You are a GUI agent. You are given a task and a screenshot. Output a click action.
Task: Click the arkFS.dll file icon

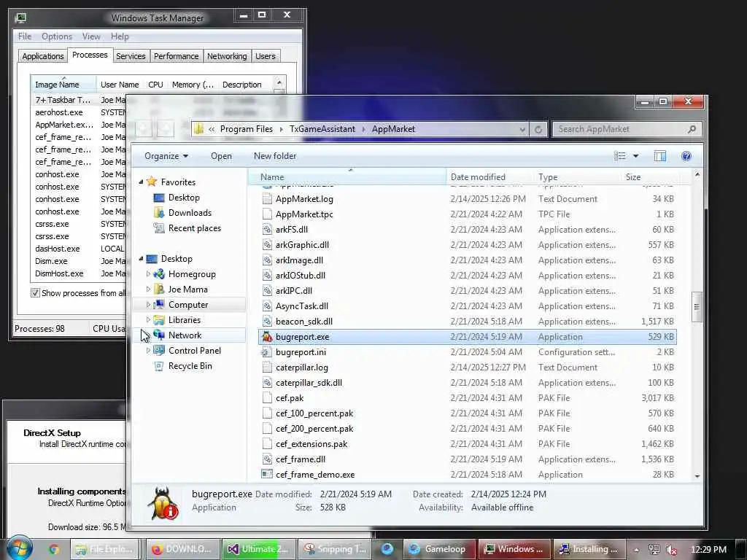[x=267, y=230]
